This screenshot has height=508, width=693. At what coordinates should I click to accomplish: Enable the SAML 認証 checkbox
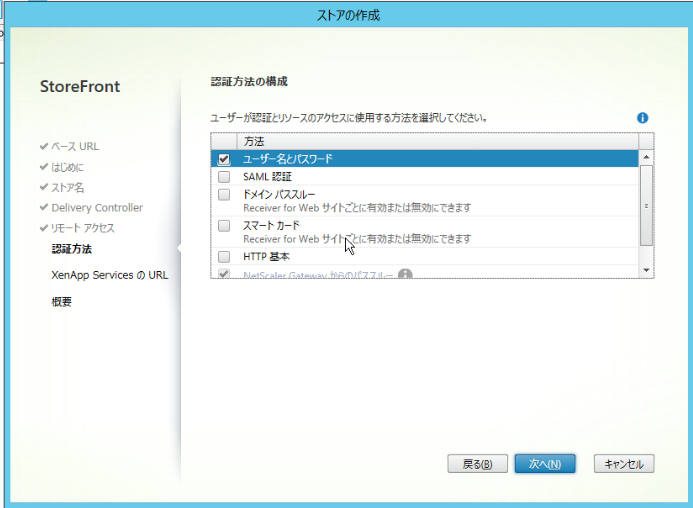224,177
